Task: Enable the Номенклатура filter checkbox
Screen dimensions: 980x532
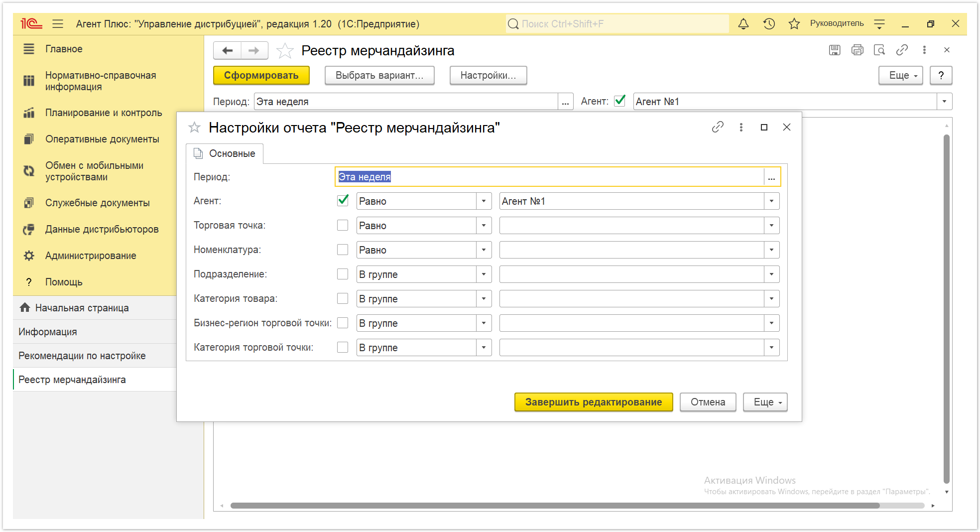Action: [343, 250]
